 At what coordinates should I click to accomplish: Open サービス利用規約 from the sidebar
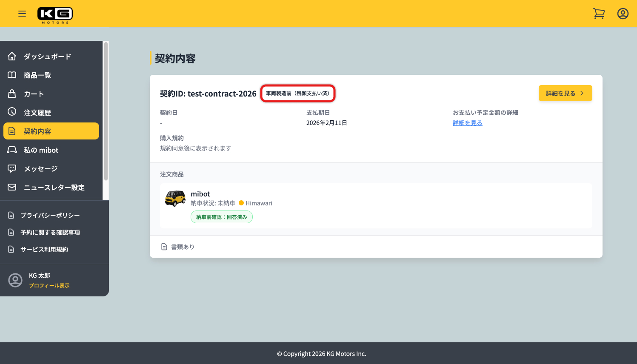tap(44, 249)
